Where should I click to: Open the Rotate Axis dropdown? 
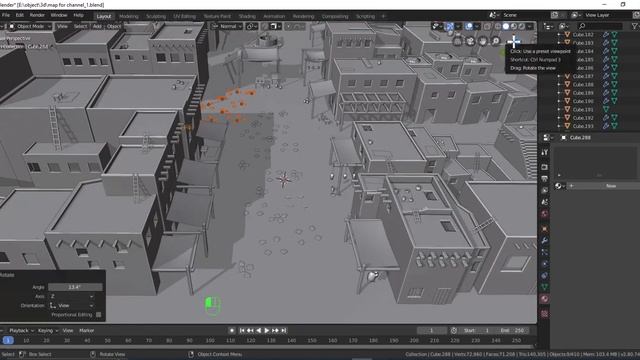point(72,296)
